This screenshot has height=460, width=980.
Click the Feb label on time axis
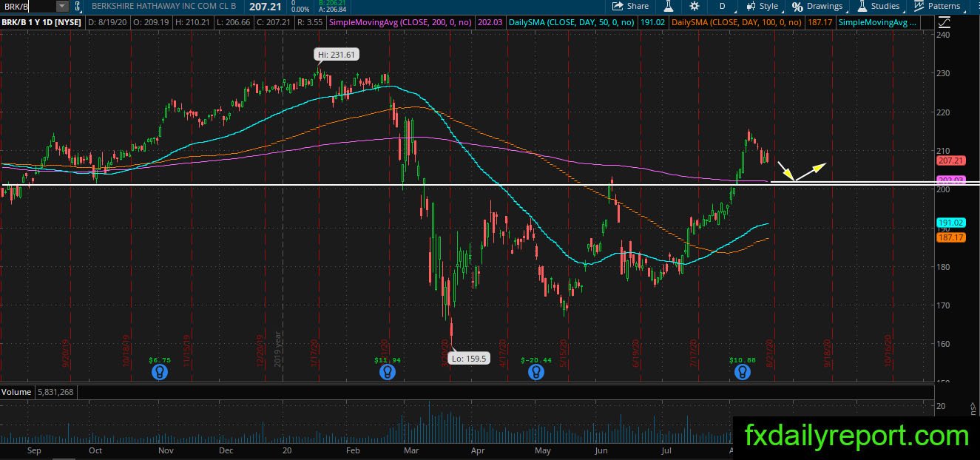click(353, 450)
